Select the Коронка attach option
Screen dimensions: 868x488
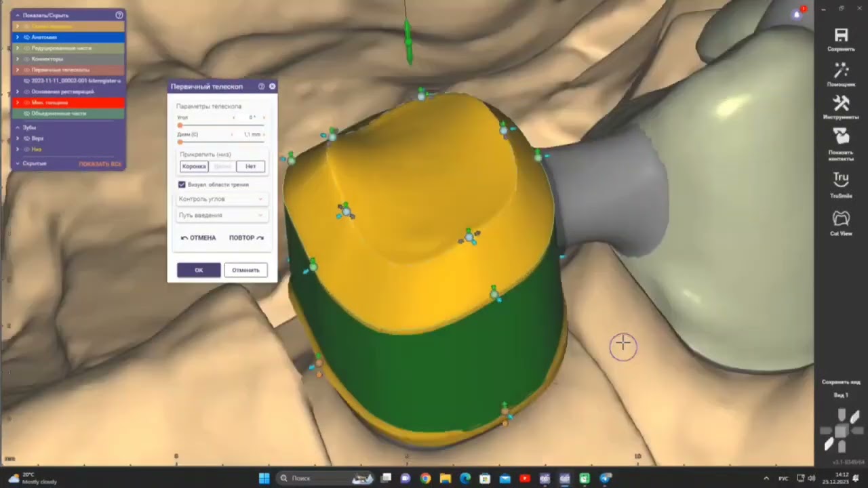point(194,166)
